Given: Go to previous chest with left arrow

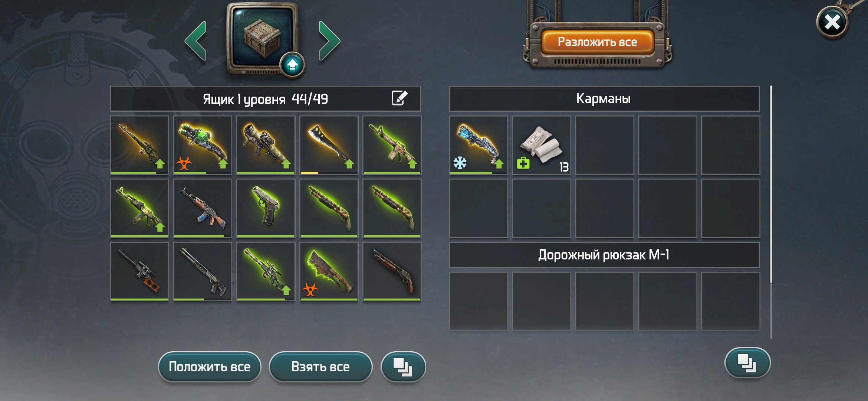Looking at the screenshot, I should pos(195,41).
